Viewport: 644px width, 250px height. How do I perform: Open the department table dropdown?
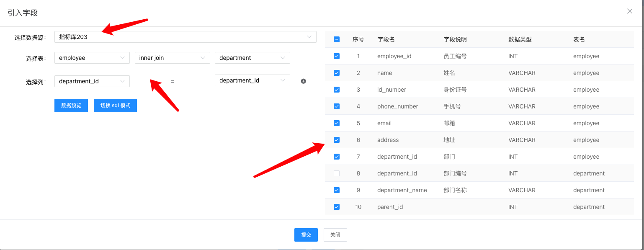[252, 58]
